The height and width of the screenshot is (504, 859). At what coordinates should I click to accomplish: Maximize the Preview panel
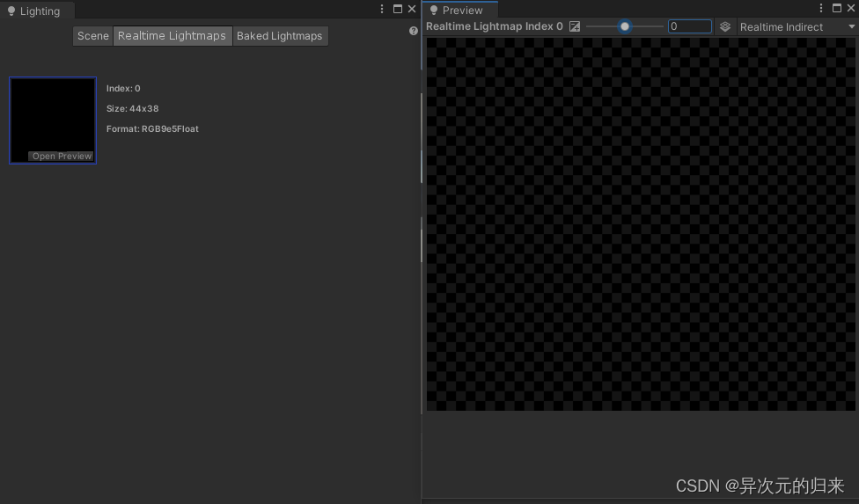836,8
